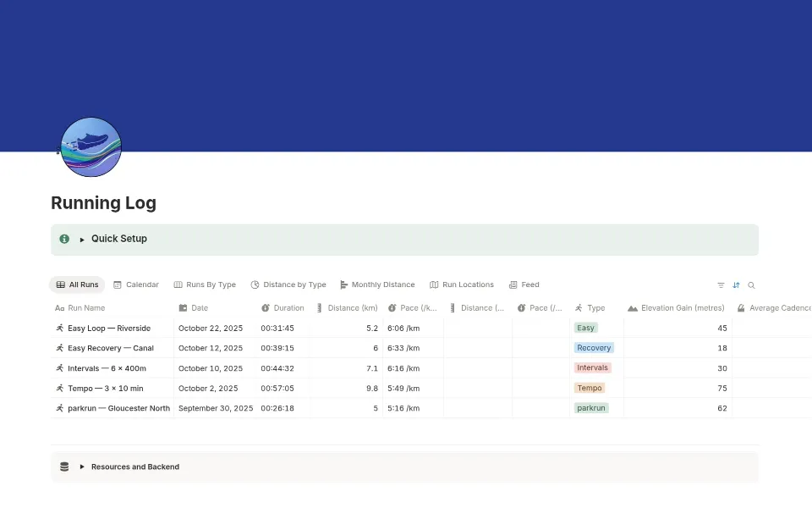The image size is (812, 508).
Task: Click the filter icon above the table
Action: click(x=721, y=285)
